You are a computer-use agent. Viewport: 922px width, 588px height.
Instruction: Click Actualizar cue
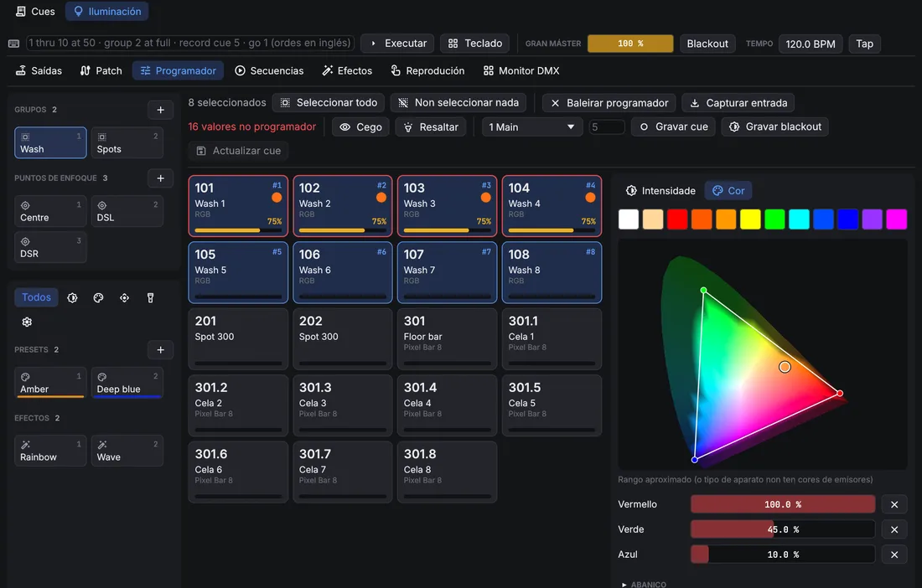(238, 151)
